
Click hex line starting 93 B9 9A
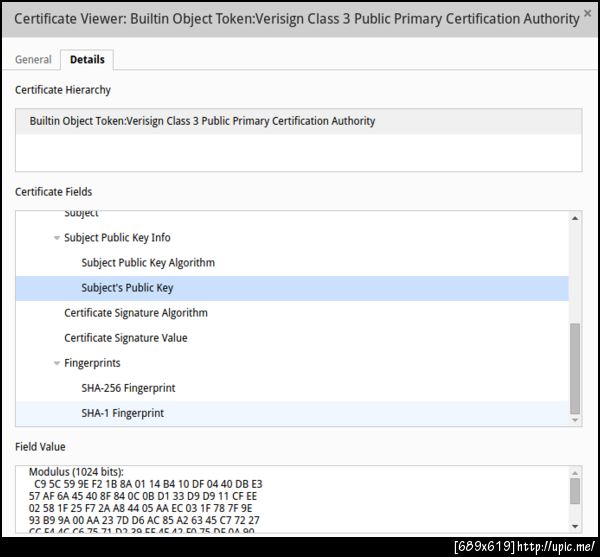coord(144,521)
